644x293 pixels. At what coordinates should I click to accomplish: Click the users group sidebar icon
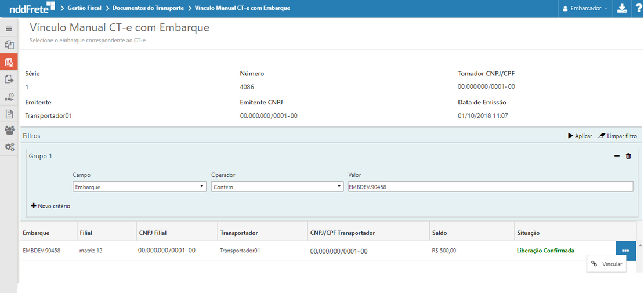tap(9, 131)
